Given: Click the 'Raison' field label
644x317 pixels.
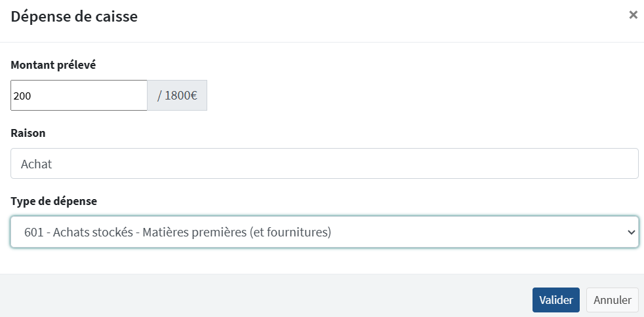Looking at the screenshot, I should (x=28, y=133).
